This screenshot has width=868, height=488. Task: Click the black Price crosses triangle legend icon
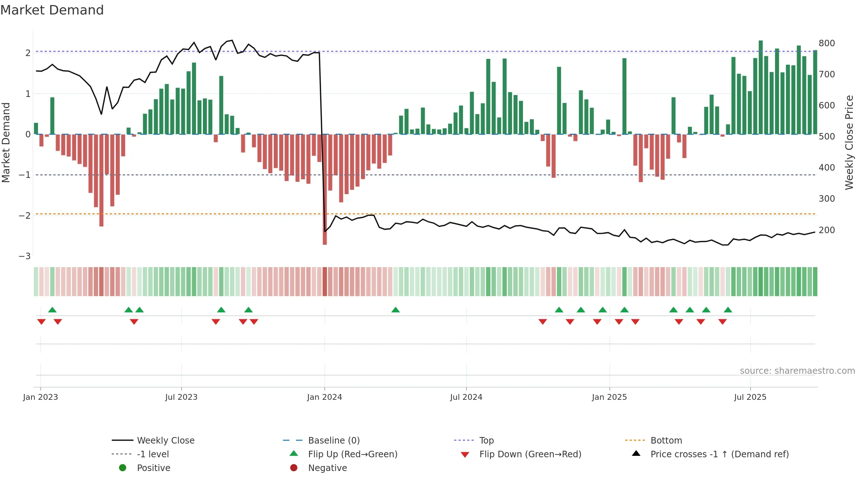[x=636, y=453]
